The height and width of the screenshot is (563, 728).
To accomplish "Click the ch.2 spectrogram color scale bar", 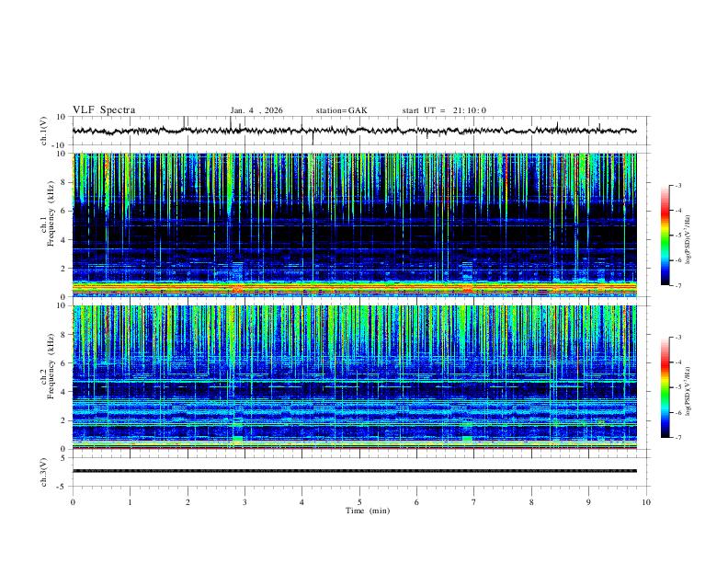I will pyautogui.click(x=665, y=387).
